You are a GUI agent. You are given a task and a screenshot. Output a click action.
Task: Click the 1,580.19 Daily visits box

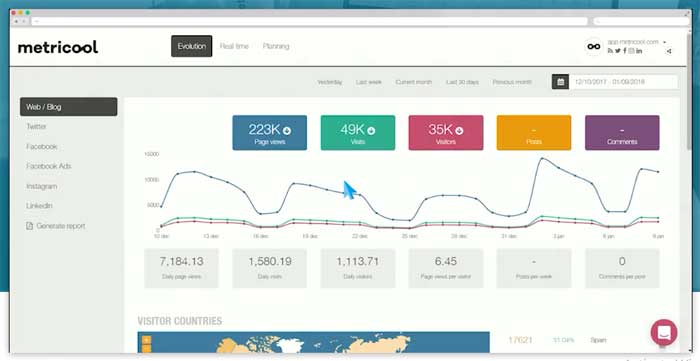[270, 268]
